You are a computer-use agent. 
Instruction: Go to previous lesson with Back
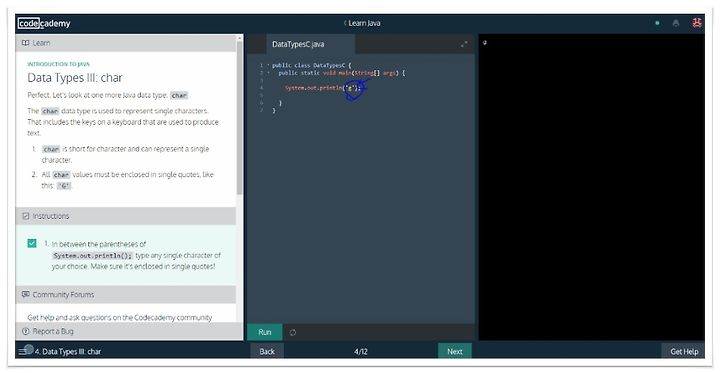coord(267,351)
